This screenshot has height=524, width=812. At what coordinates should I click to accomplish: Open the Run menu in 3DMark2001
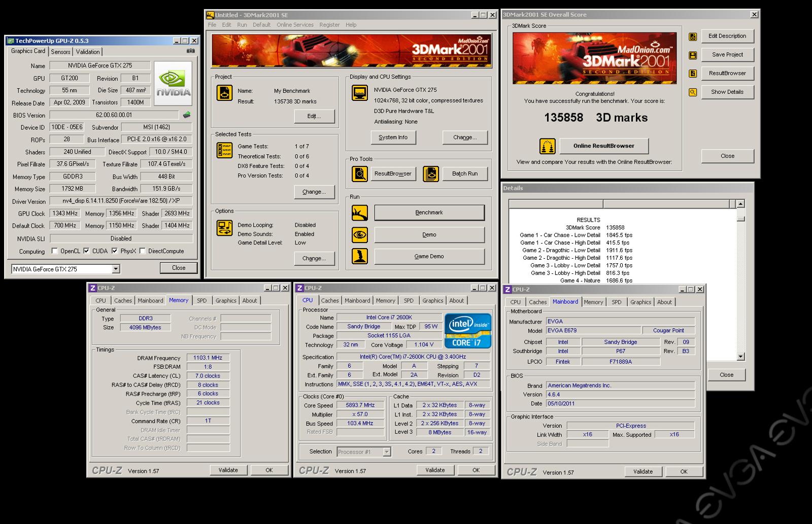tap(242, 25)
